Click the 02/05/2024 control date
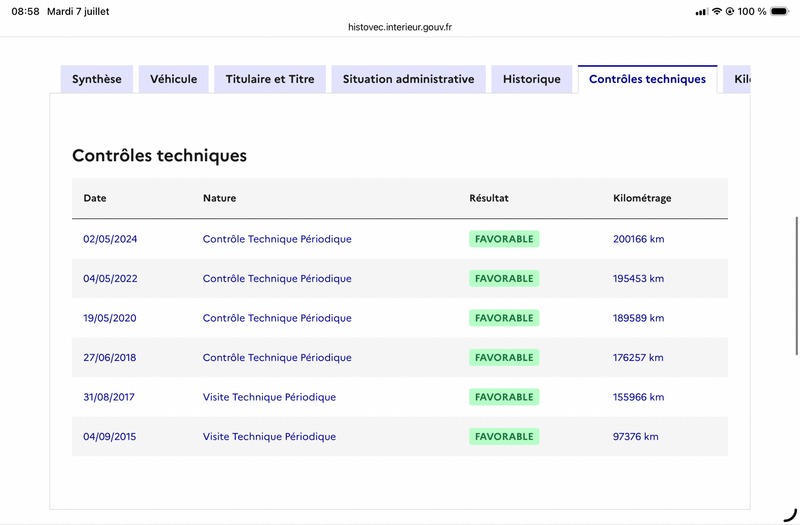The height and width of the screenshot is (525, 800). pyautogui.click(x=110, y=239)
